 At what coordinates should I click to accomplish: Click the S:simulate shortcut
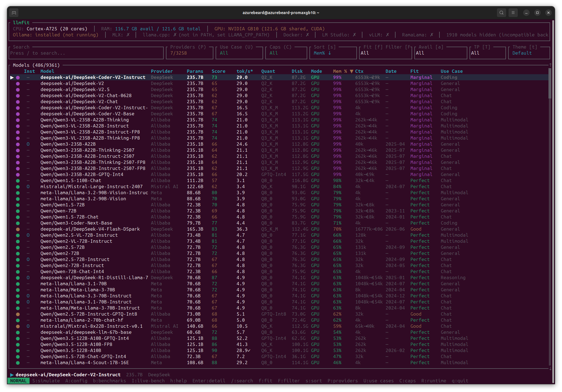pyautogui.click(x=46, y=381)
